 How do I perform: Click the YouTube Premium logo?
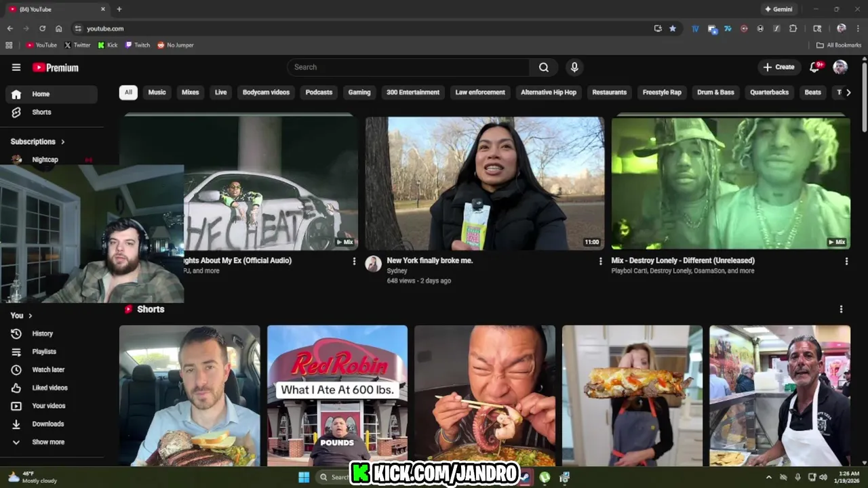[56, 68]
